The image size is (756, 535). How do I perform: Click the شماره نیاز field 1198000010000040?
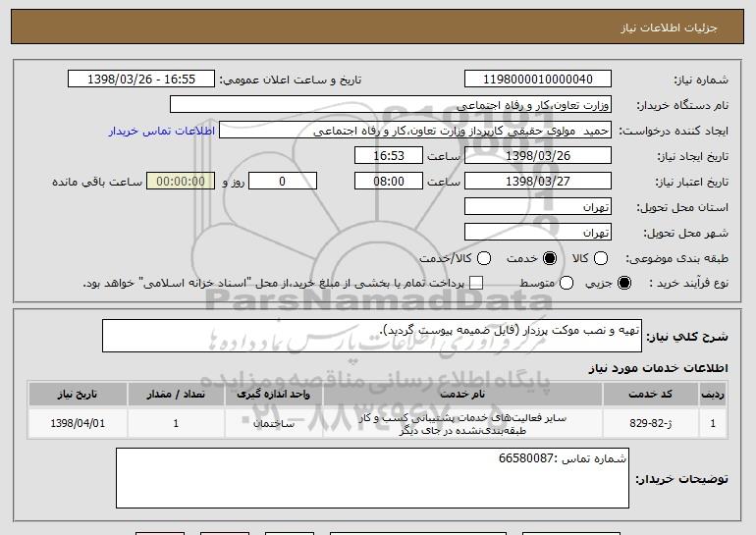tap(538, 80)
